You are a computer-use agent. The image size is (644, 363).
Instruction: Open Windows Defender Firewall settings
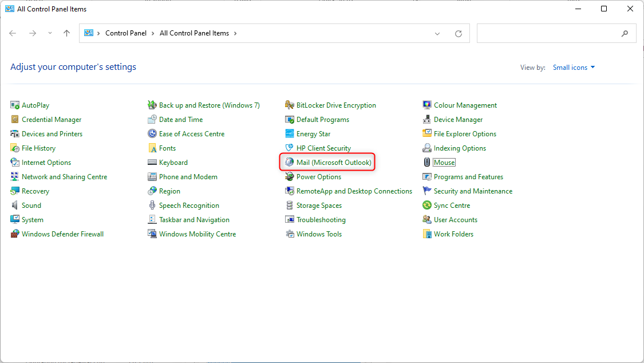coord(63,234)
